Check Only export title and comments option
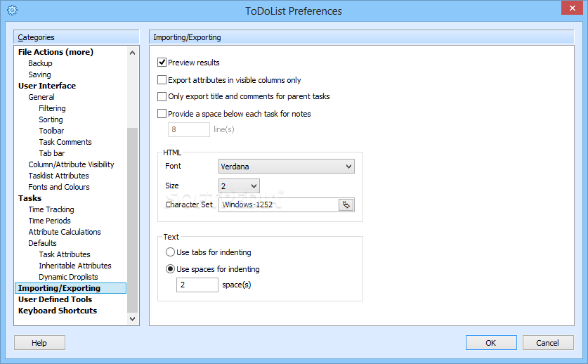 [x=162, y=96]
